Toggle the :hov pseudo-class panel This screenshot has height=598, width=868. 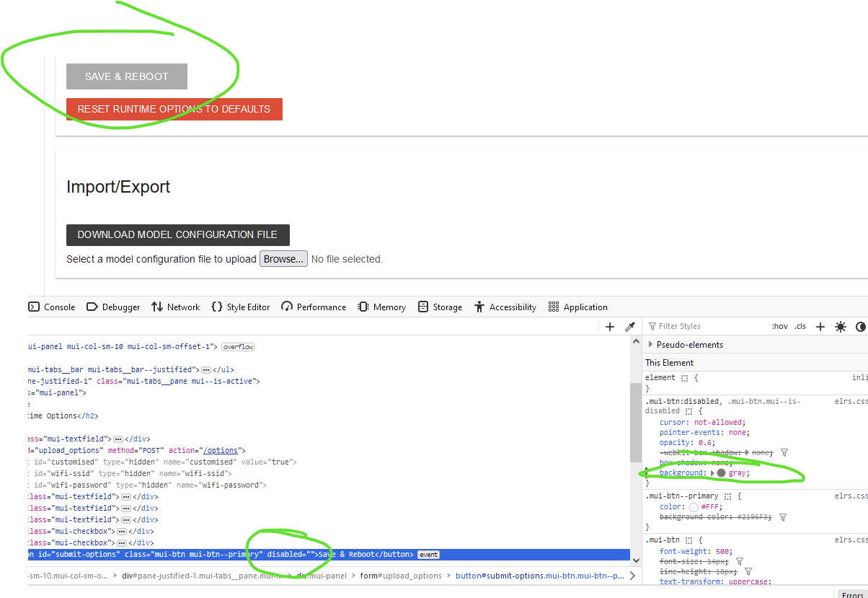779,326
